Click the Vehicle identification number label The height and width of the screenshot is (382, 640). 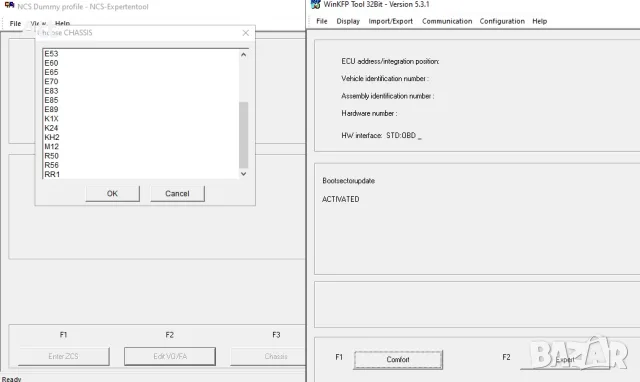click(x=385, y=78)
